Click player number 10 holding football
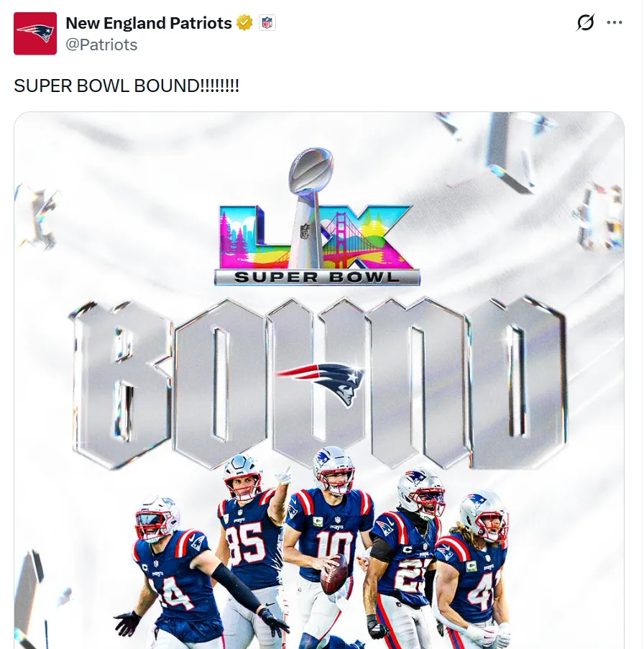The height and width of the screenshot is (649, 644). click(x=329, y=546)
